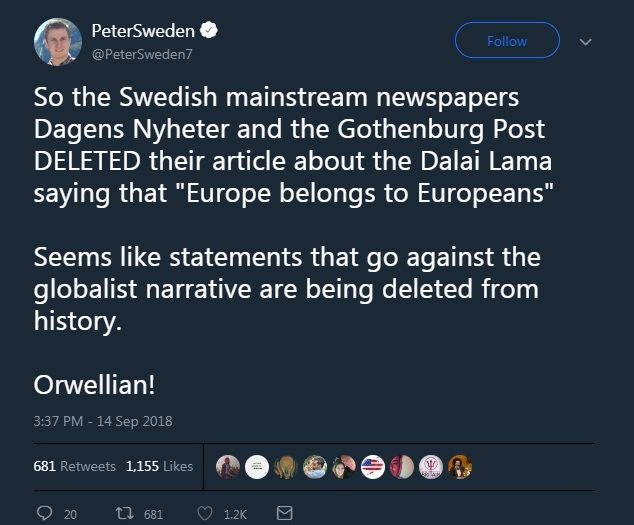Screen dimensions: 634x525
Task: Open the tweet options chevron menu
Action: point(587,42)
